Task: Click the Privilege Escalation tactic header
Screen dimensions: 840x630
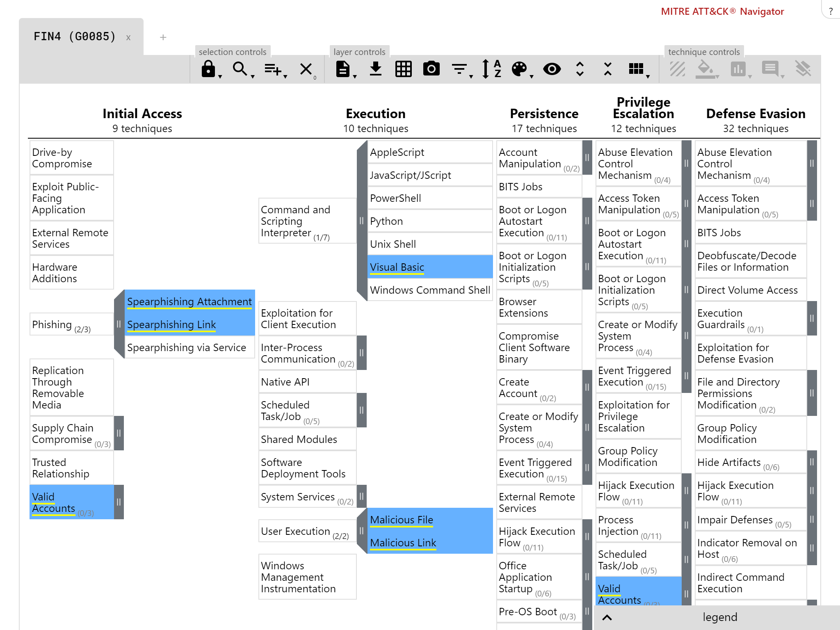Action: pos(644,107)
